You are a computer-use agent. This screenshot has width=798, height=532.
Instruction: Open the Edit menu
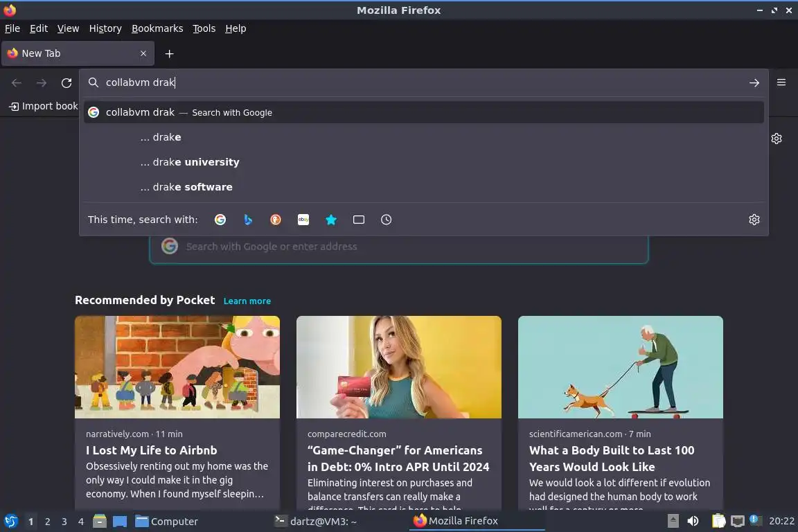[39, 28]
